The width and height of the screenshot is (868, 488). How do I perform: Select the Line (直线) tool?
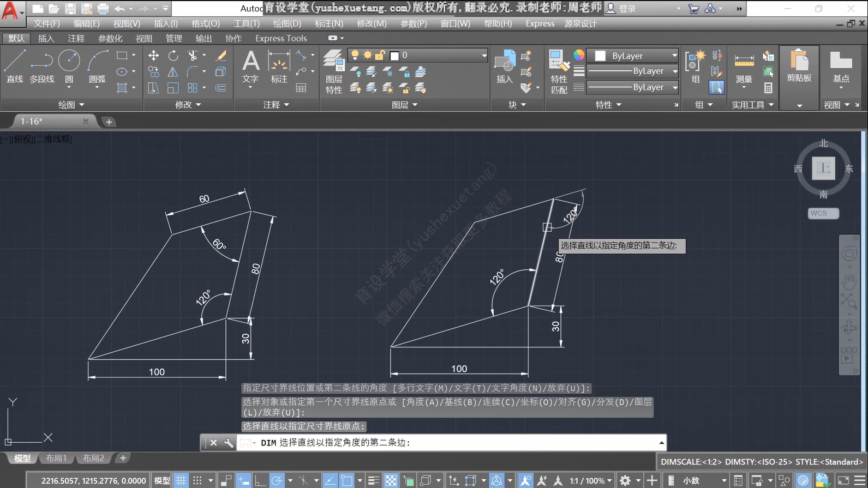tap(15, 67)
